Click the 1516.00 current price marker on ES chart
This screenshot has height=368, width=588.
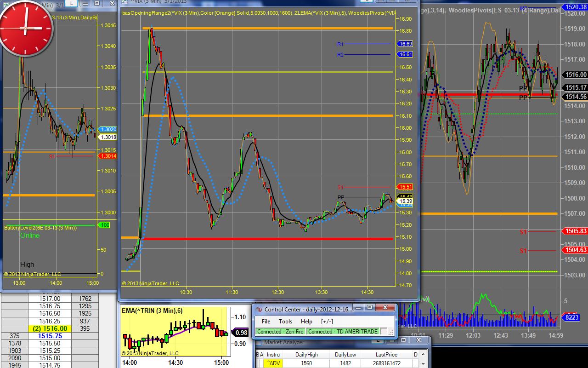pyautogui.click(x=576, y=75)
